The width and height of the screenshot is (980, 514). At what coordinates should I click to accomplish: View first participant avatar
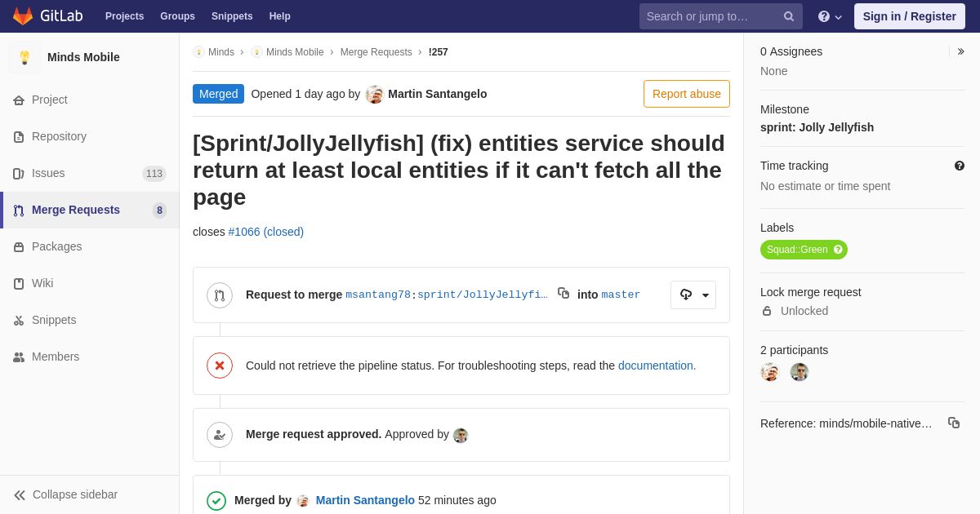(x=769, y=372)
